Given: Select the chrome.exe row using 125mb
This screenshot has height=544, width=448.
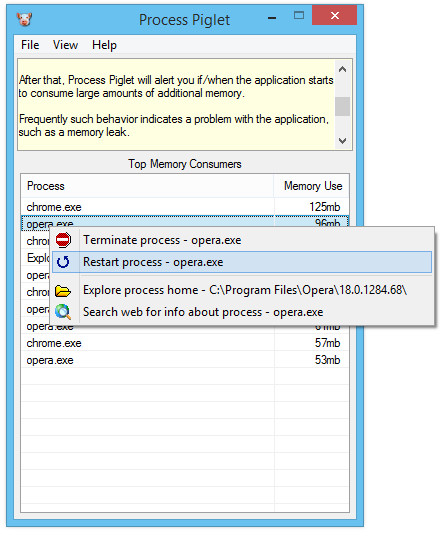Looking at the screenshot, I should [185, 207].
